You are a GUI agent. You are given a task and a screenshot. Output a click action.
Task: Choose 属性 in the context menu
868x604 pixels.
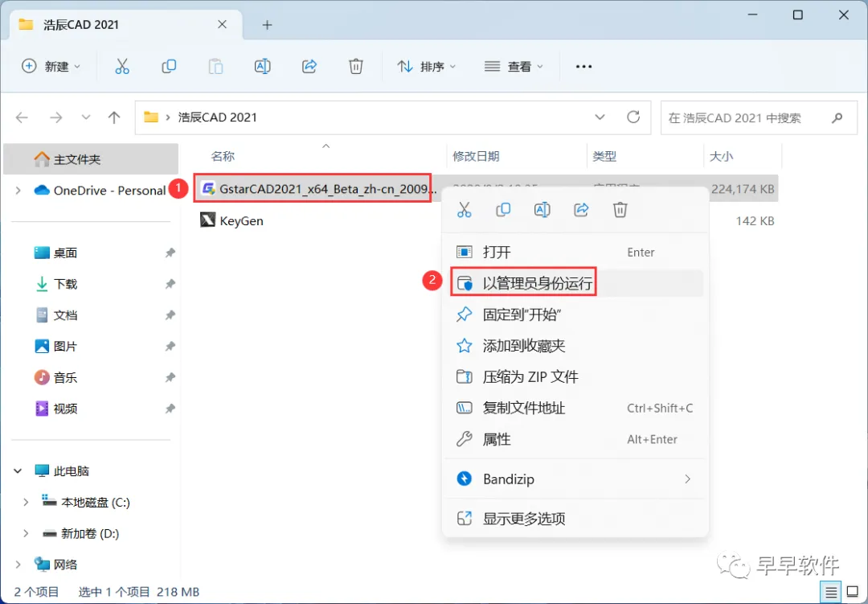coord(575,439)
